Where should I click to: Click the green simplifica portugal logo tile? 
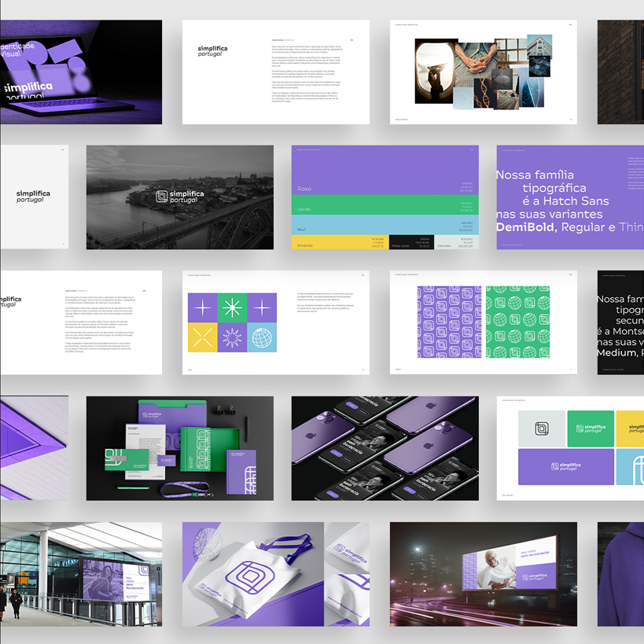(x=591, y=429)
